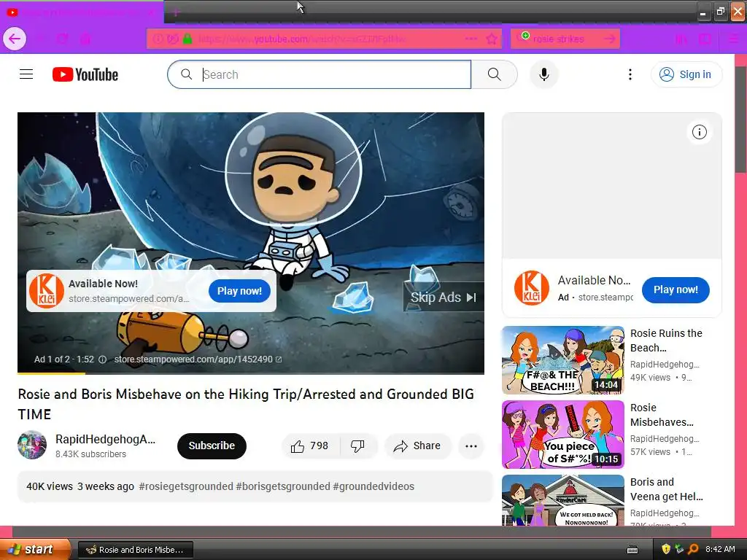Open the browser hamburger menu
Image resolution: width=747 pixels, height=560 pixels.
pos(734,39)
